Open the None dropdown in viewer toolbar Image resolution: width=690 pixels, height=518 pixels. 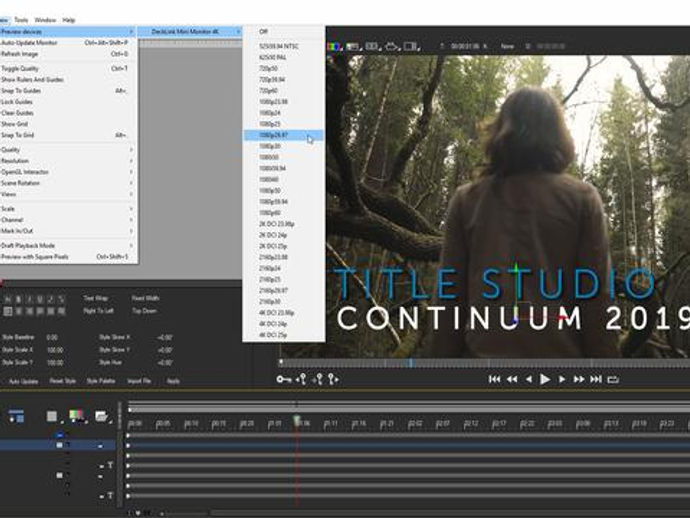click(x=507, y=46)
